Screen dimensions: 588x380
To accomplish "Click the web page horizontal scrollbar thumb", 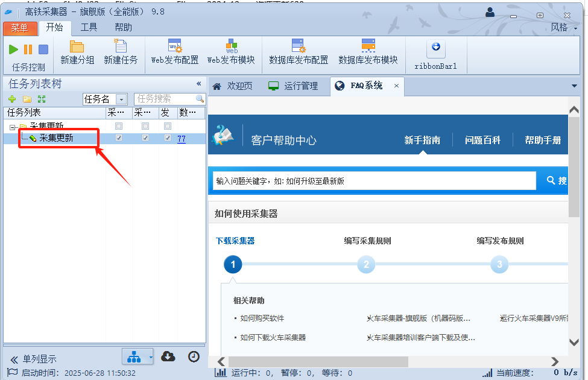I will pyautogui.click(x=318, y=362).
